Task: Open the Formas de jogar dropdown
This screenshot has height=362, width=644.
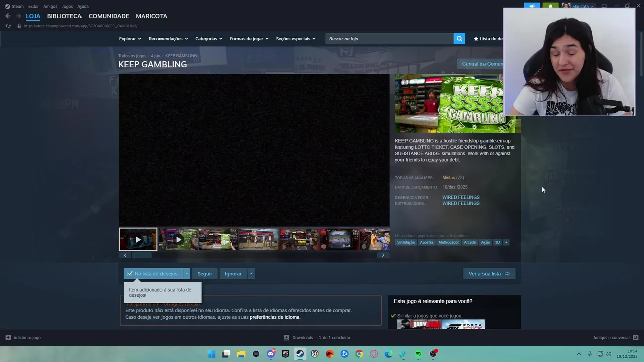Action: point(249,39)
